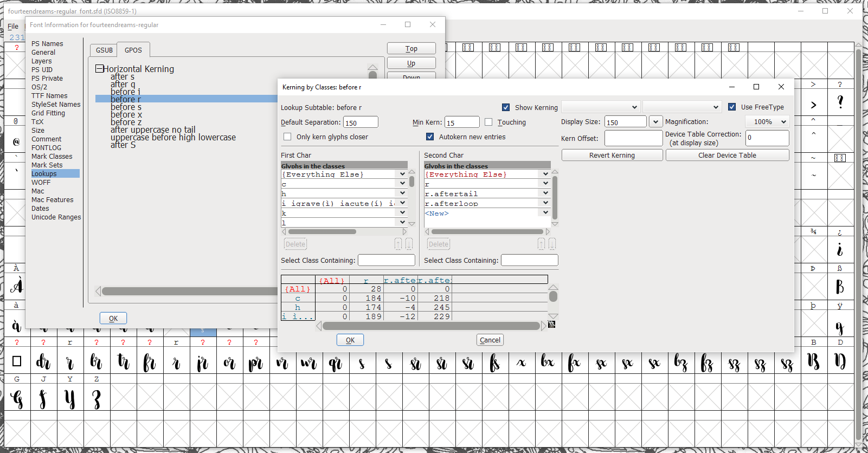The width and height of the screenshot is (868, 453).
Task: Click the Top button in Font Information
Action: 412,49
